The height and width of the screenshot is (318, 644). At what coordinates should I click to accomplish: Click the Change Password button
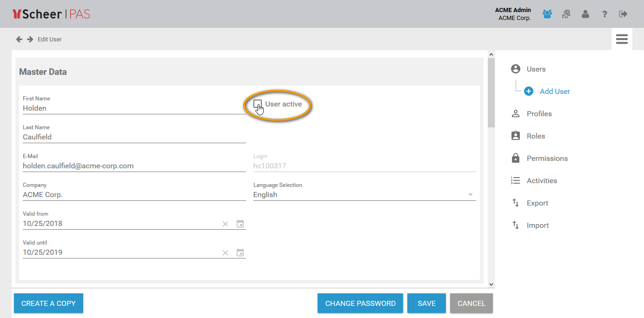360,303
